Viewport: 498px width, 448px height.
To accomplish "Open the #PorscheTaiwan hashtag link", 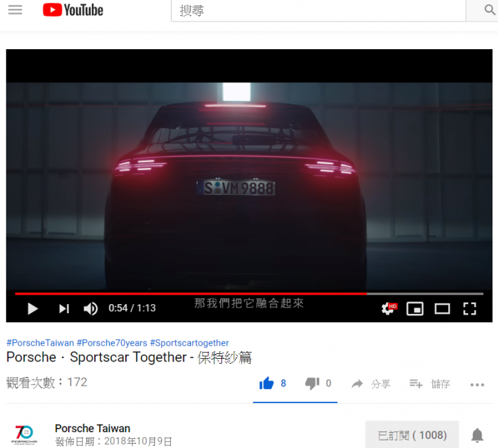I will (40, 343).
